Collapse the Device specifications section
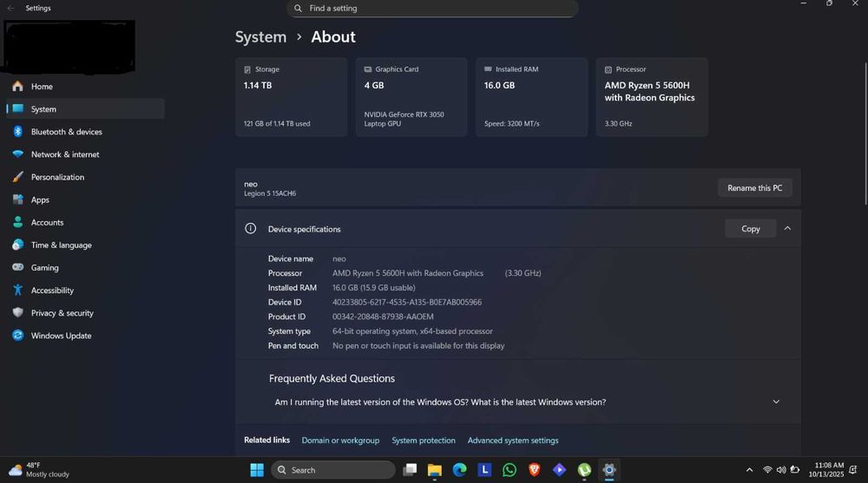 pos(787,229)
